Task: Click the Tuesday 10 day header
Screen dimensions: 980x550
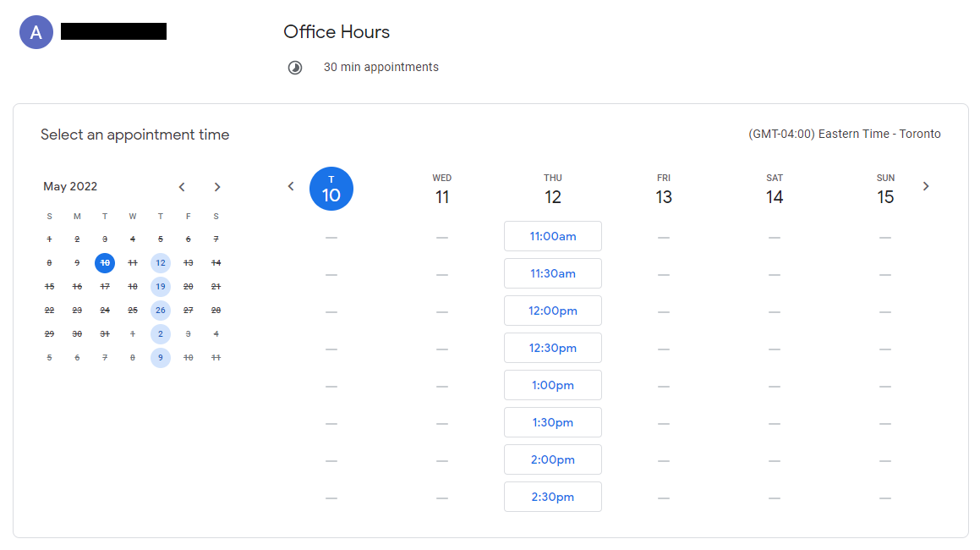Action: [x=331, y=189]
